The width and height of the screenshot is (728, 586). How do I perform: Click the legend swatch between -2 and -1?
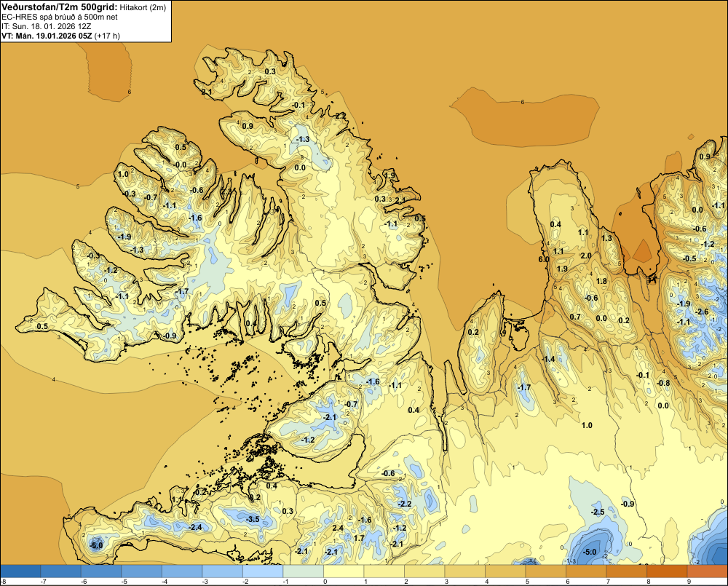263,571
